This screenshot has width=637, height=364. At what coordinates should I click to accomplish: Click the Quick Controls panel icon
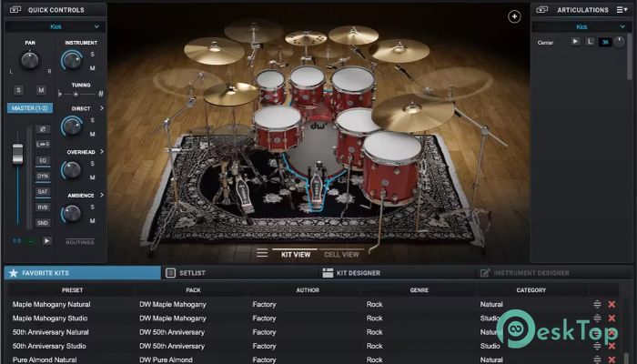(15, 10)
